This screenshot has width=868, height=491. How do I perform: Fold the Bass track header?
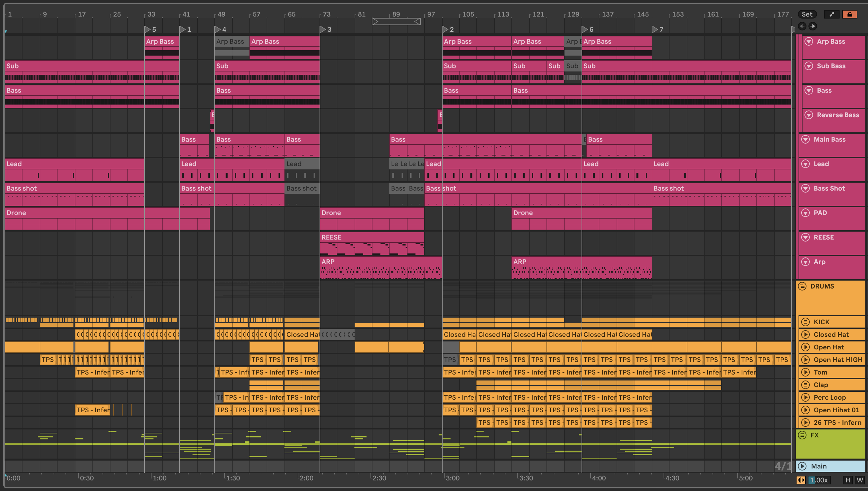[x=809, y=90]
